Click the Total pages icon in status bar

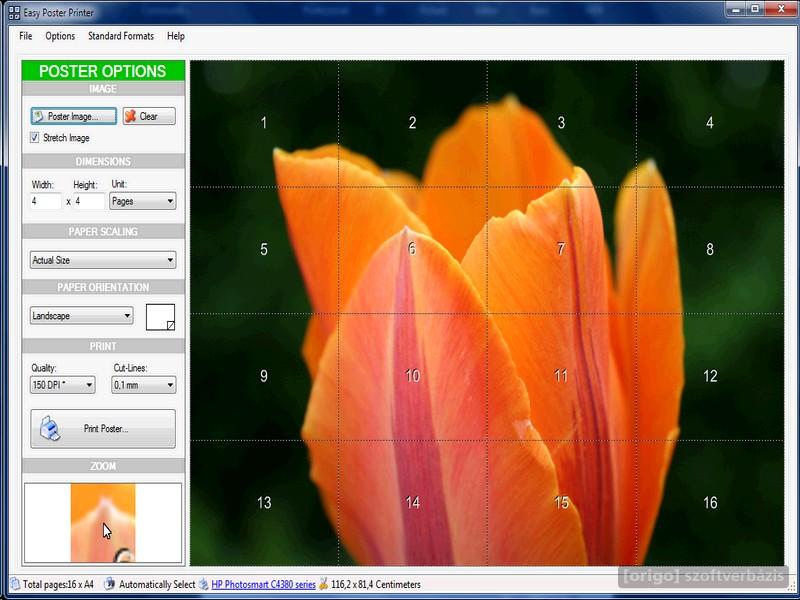coord(15,584)
